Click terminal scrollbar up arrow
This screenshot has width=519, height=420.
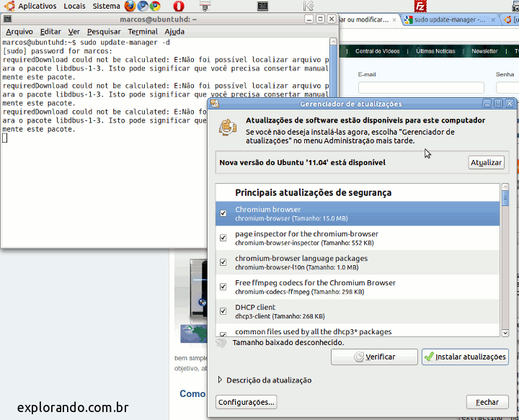pyautogui.click(x=333, y=42)
